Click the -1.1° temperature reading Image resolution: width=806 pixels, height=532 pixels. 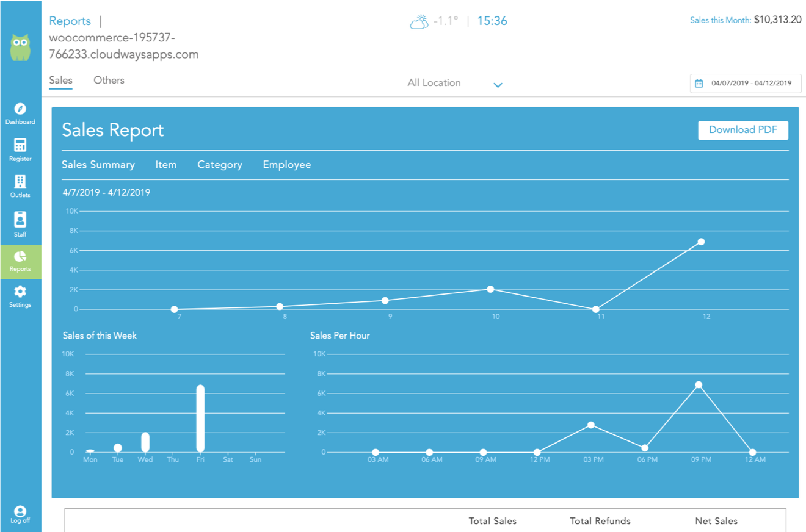(x=445, y=21)
